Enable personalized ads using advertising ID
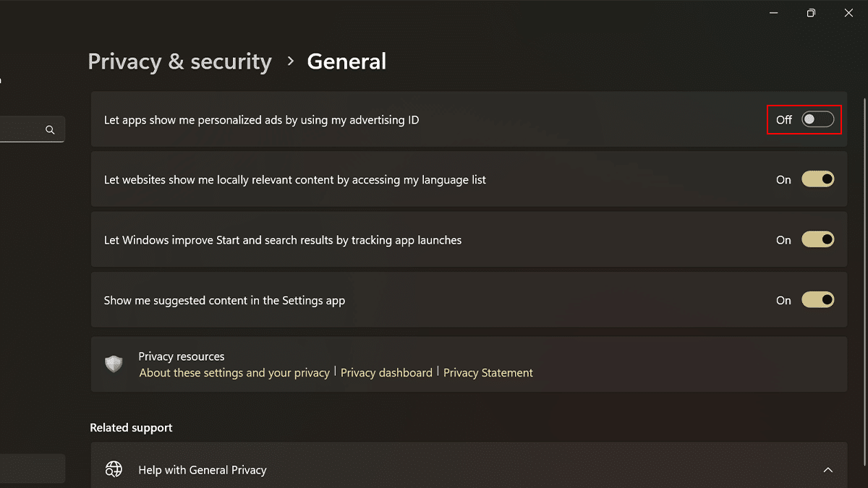 coord(817,120)
